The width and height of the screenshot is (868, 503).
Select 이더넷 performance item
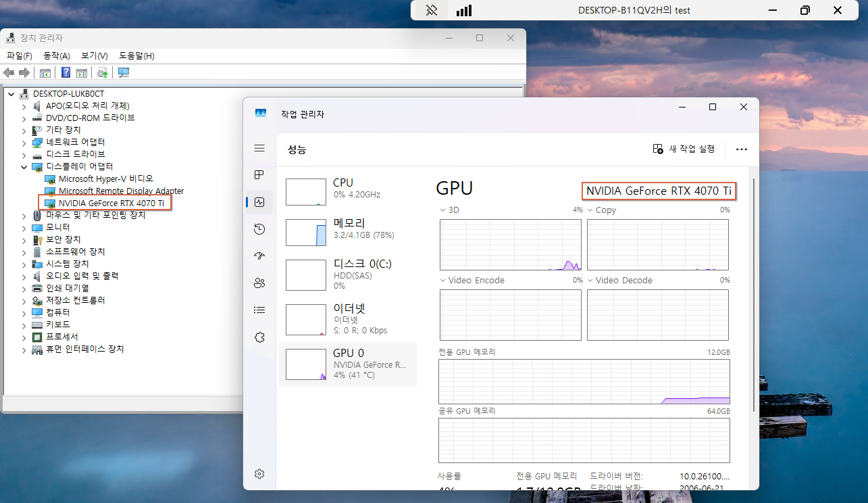click(x=348, y=319)
